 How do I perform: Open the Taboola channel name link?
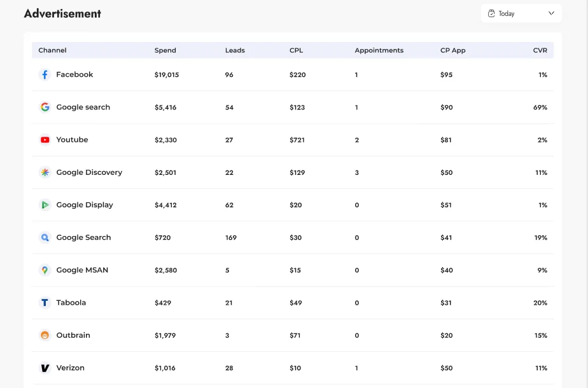(x=71, y=303)
